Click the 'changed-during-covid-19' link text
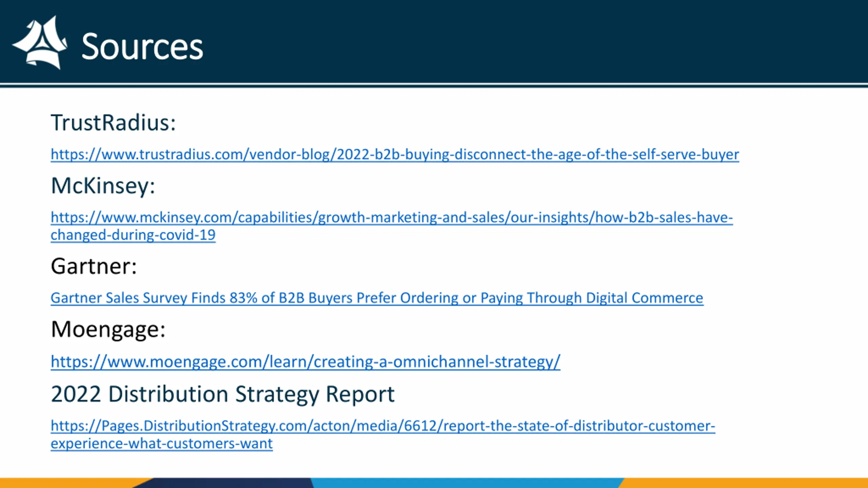Screen dimensions: 868x488 click(133, 235)
